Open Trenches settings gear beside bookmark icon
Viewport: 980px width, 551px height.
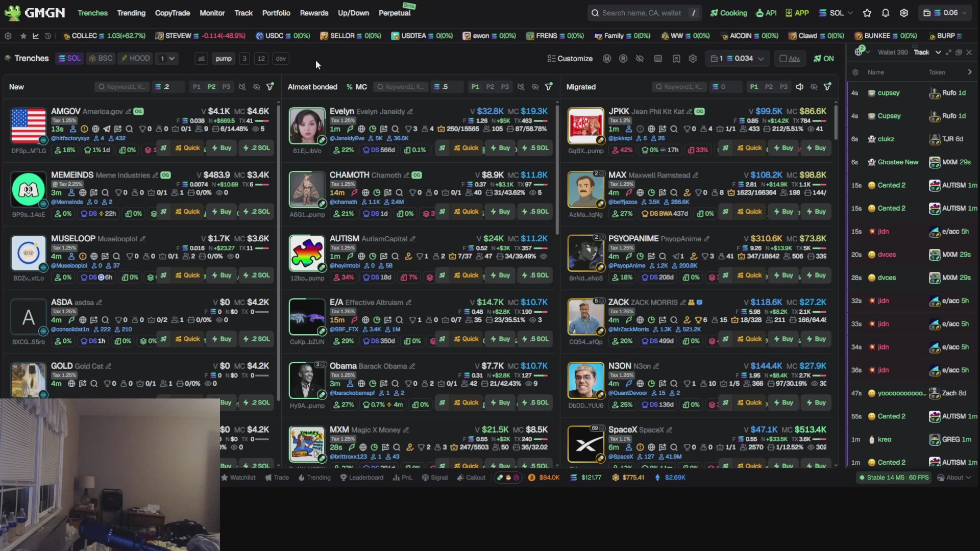693,59
